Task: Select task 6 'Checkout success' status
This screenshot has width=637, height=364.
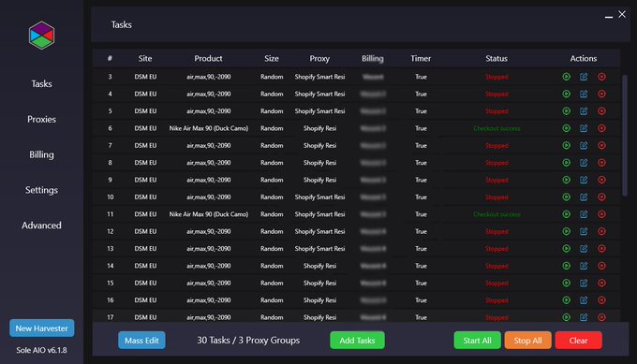Action: [496, 128]
